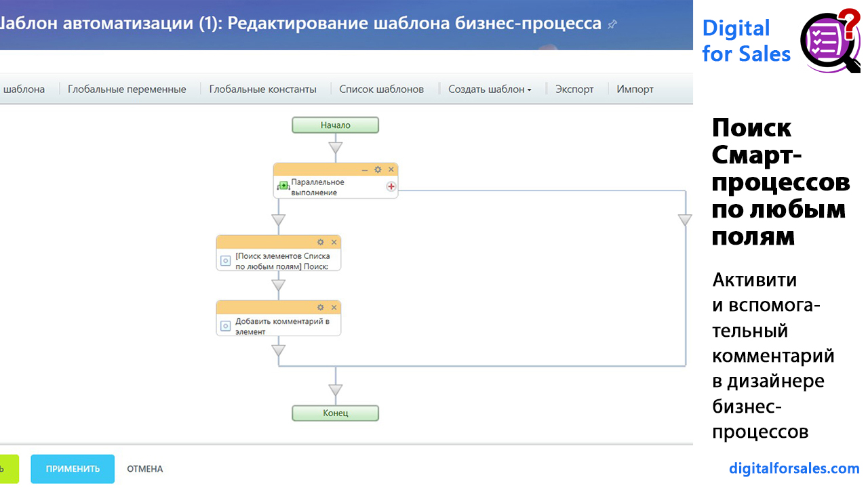Screen dimensions: 868x488
Task: Select the Конец end node
Action: [336, 413]
